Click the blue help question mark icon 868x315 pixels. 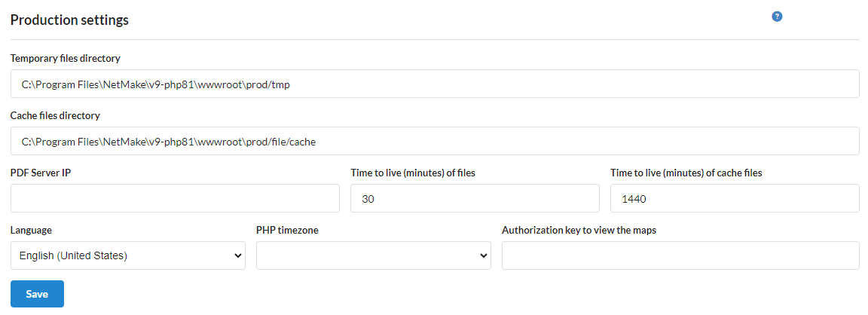point(777,17)
